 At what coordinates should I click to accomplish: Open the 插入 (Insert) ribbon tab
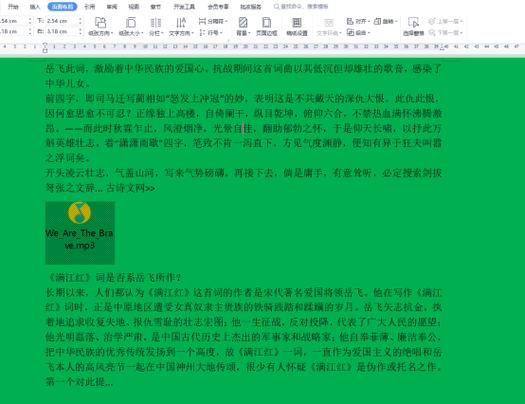pos(35,6)
